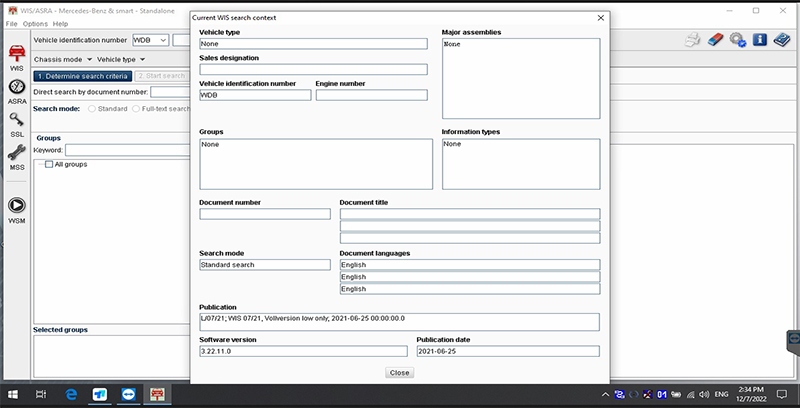Click the Engine number field
Viewport: 800px width, 408px height.
pyautogui.click(x=371, y=95)
